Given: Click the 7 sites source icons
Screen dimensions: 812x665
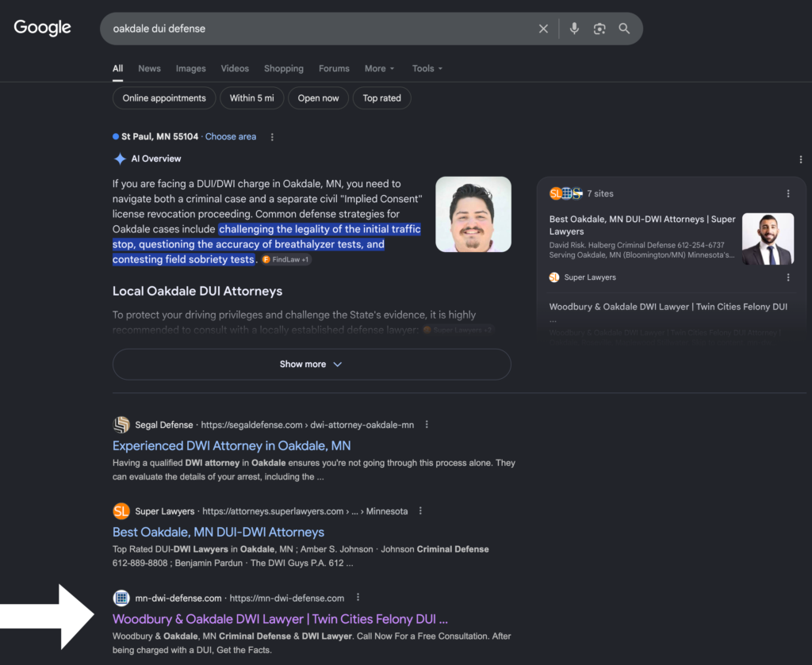Looking at the screenshot, I should (565, 193).
